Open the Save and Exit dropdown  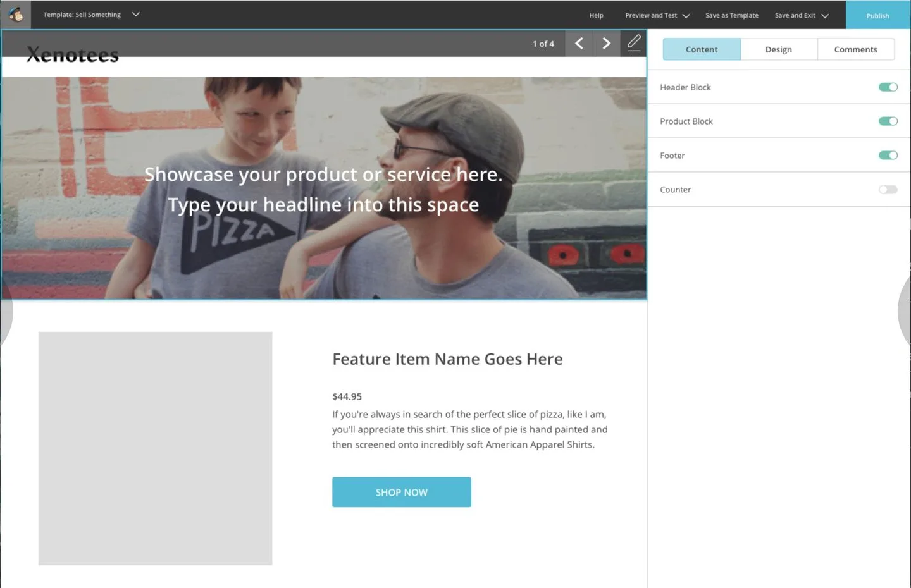tap(800, 15)
